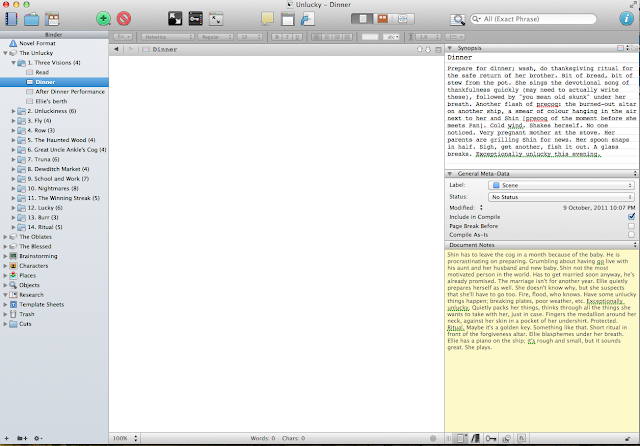Open the Helvetica font family dropdown

pyautogui.click(x=167, y=37)
